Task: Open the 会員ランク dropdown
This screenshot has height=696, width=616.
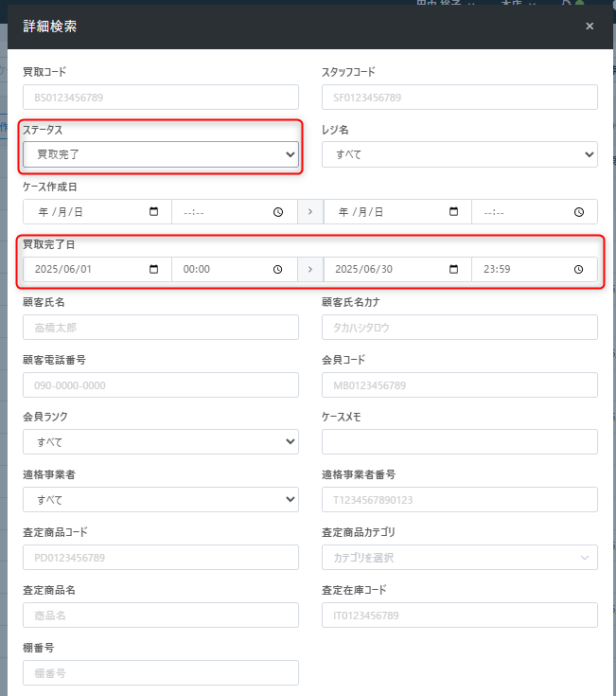Action: (161, 442)
